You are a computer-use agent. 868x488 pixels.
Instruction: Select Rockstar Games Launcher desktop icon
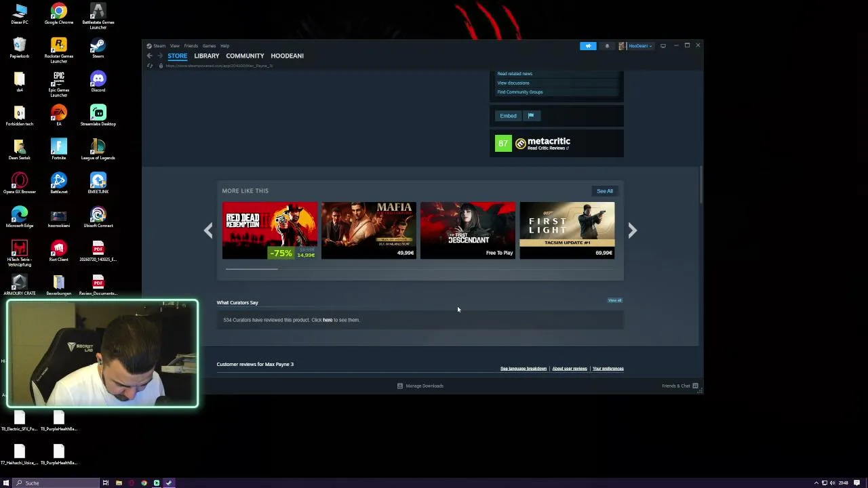pos(59,51)
